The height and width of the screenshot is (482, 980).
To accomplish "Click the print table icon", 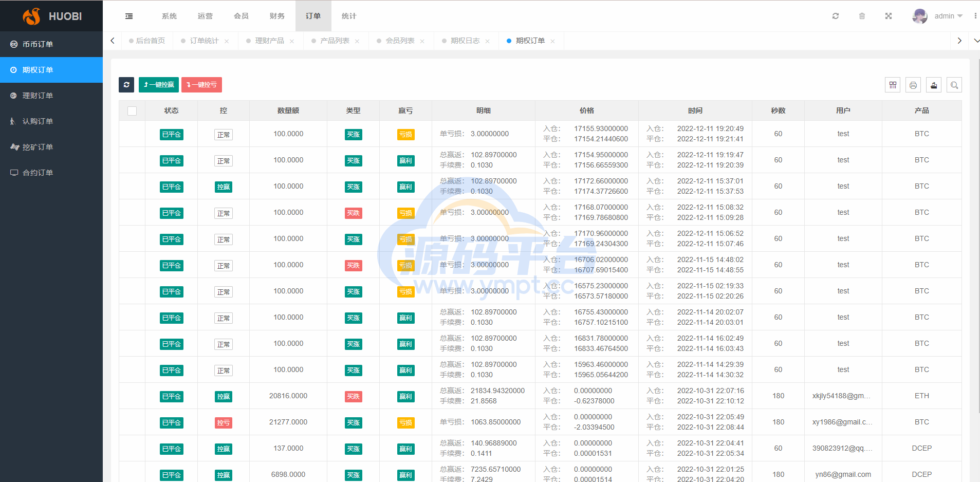I will [913, 85].
